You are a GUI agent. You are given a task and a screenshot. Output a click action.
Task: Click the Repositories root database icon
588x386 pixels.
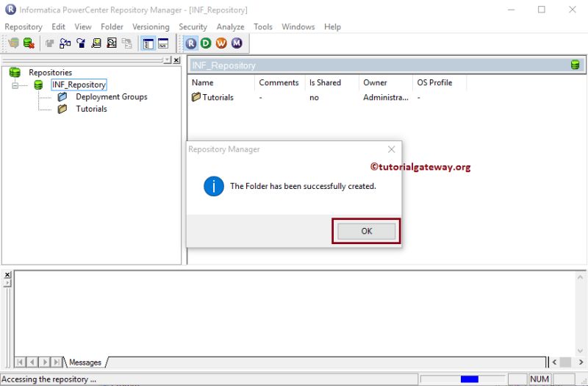[15, 72]
